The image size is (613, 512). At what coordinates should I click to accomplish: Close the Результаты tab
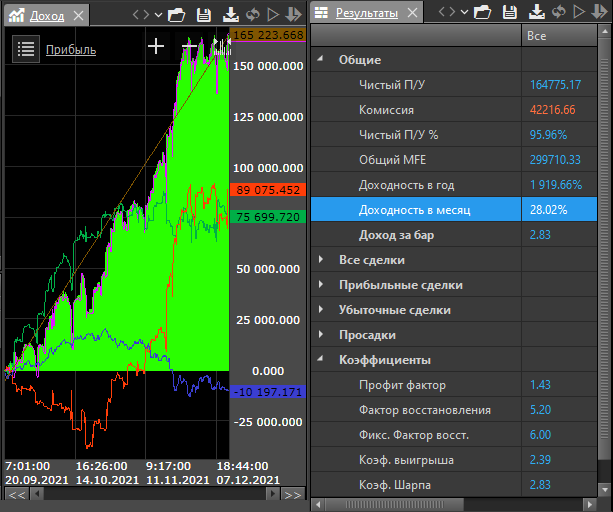click(412, 13)
